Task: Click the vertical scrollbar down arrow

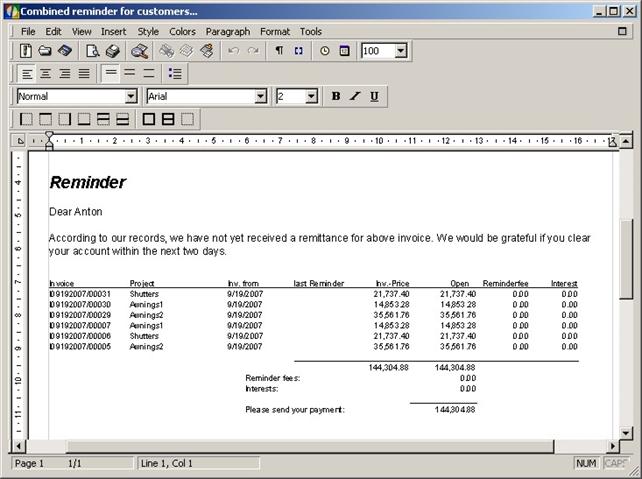Action: pyautogui.click(x=626, y=431)
